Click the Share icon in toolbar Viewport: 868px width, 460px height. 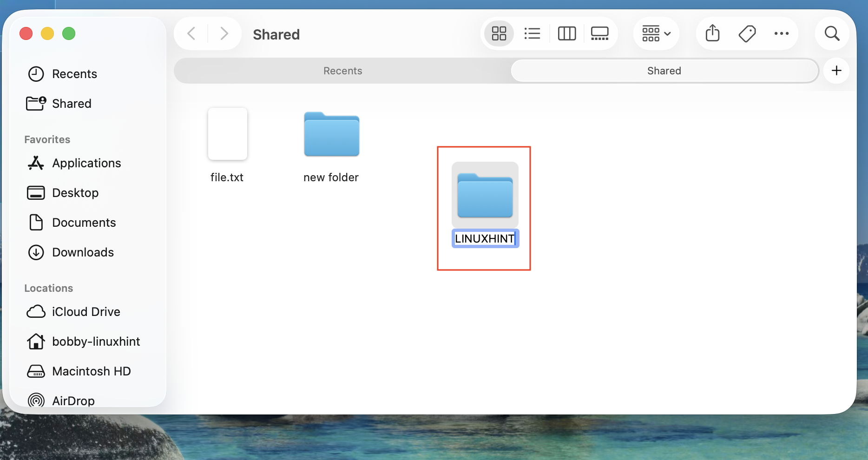coord(712,33)
